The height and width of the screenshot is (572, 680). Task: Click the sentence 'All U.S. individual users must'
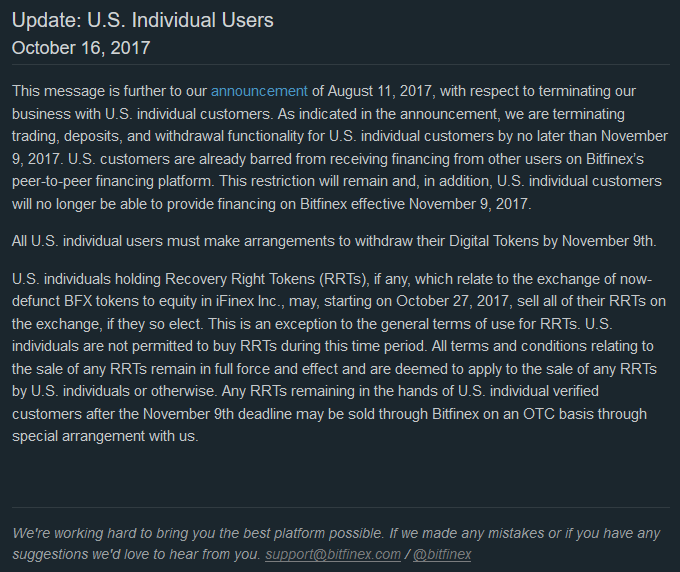[x=334, y=241]
